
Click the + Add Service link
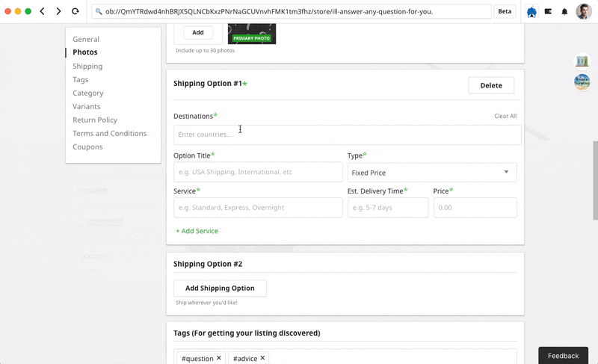coord(197,231)
